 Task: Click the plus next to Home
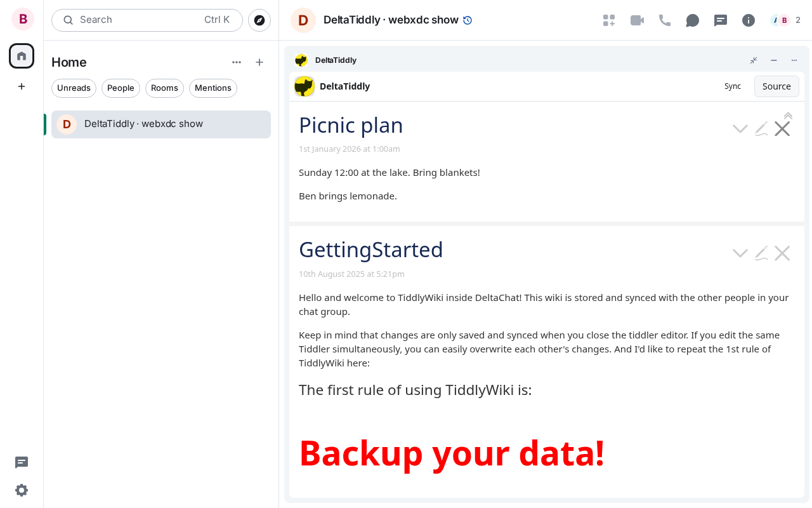[259, 62]
